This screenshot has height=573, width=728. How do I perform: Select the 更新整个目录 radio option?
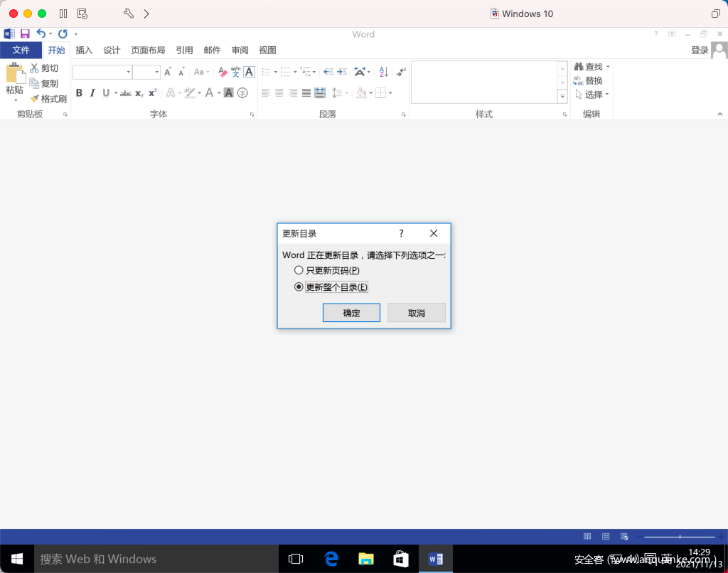(x=299, y=287)
